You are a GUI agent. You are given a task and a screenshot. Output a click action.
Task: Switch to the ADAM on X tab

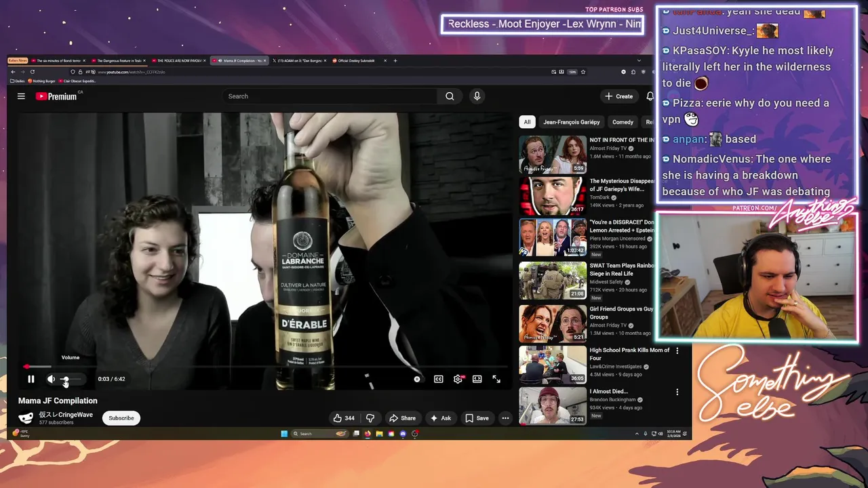pos(300,60)
